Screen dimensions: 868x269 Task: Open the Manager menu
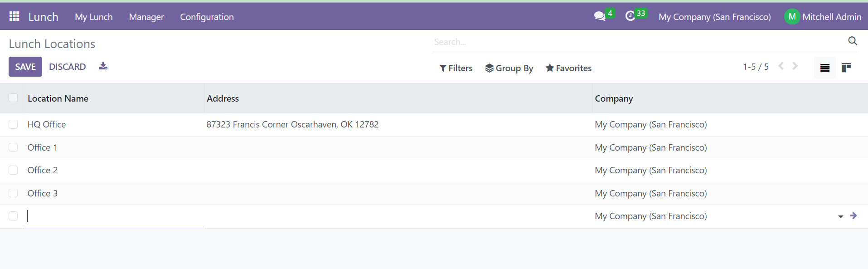pyautogui.click(x=146, y=17)
